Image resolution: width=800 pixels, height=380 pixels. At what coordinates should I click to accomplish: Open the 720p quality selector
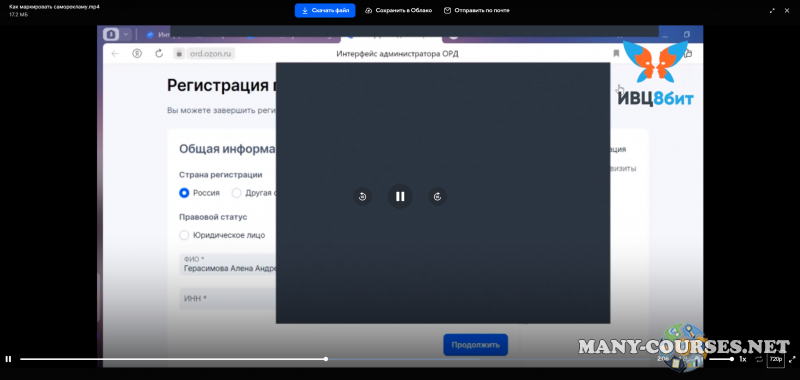click(x=776, y=359)
